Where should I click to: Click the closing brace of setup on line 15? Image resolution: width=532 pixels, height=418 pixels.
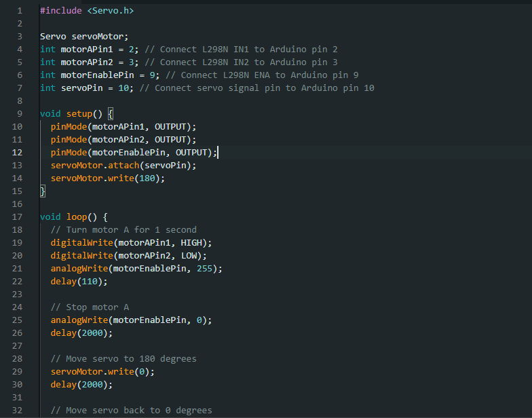click(43, 191)
